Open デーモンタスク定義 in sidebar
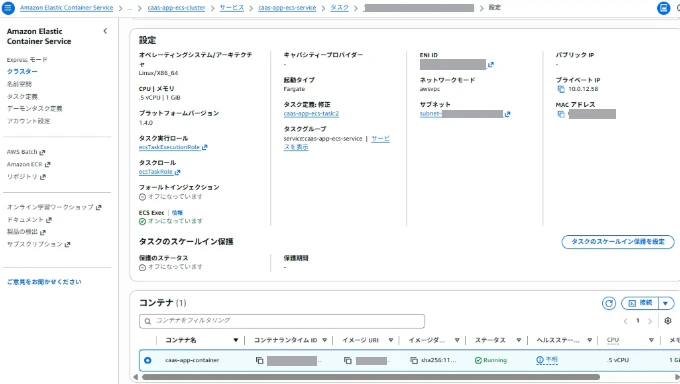The height and width of the screenshot is (384, 680). tap(34, 108)
